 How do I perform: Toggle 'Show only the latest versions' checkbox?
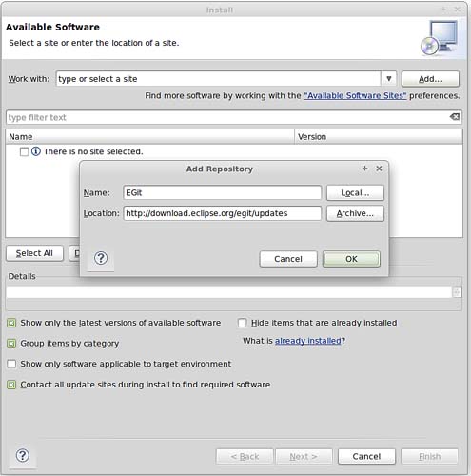point(11,323)
